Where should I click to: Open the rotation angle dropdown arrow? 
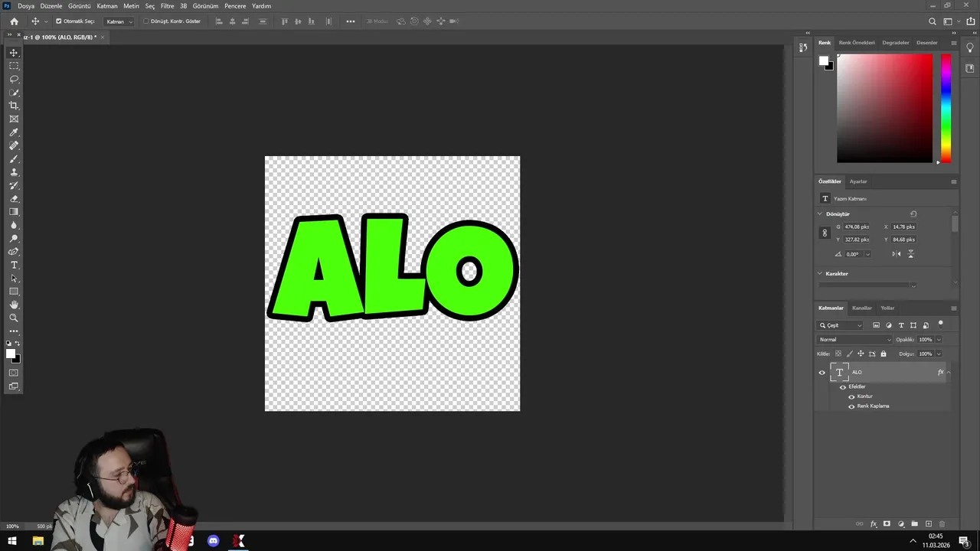867,254
